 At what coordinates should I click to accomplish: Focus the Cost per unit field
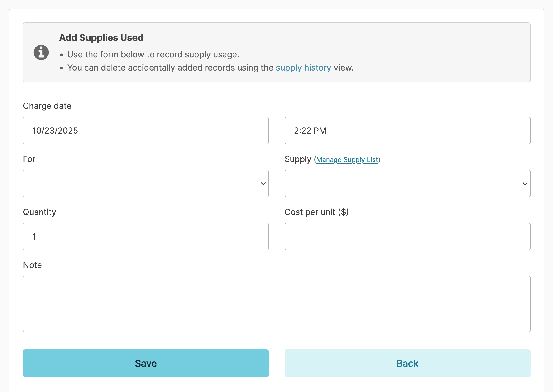click(407, 236)
